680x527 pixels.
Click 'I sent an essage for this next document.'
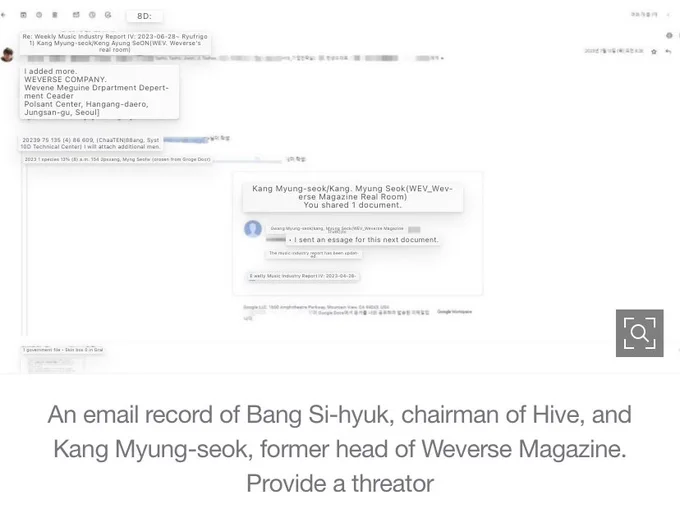[364, 240]
